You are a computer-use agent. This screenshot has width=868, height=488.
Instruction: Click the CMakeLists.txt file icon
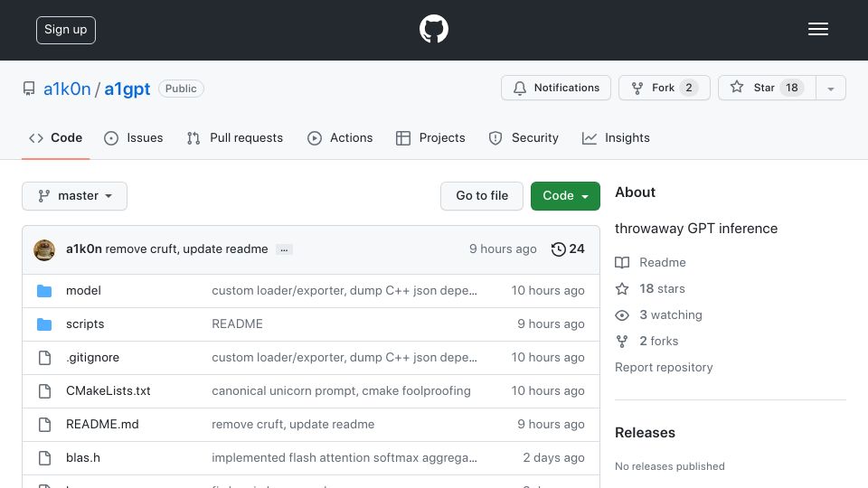(x=44, y=391)
